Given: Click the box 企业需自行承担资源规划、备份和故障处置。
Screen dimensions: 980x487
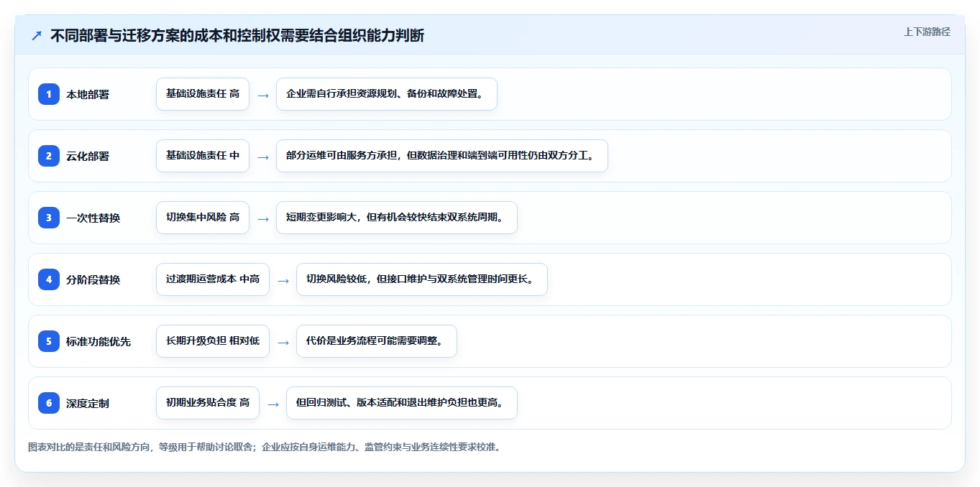Looking at the screenshot, I should [387, 94].
